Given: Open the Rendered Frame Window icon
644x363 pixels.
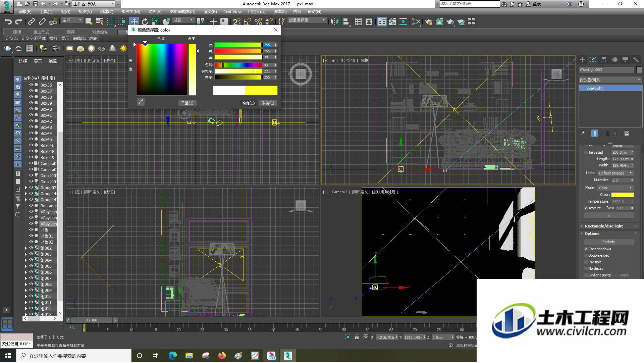Looking at the screenshot, I should [439, 21].
